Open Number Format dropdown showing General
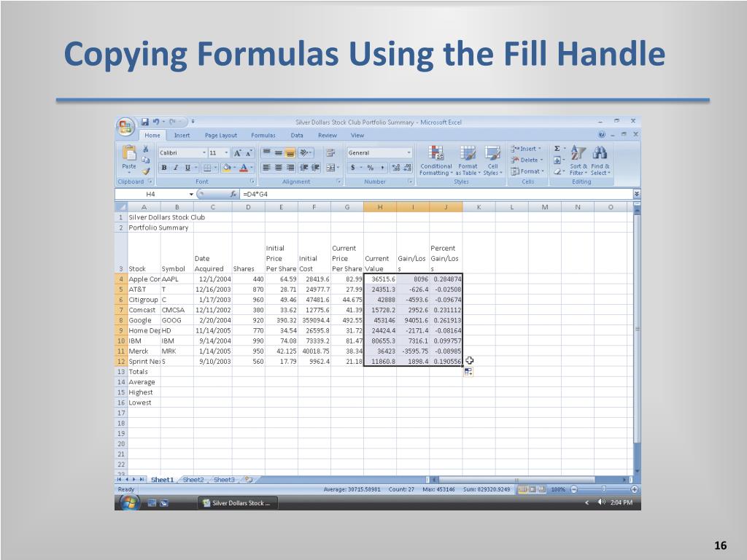Image resolution: width=747 pixels, height=560 pixels. click(x=409, y=153)
